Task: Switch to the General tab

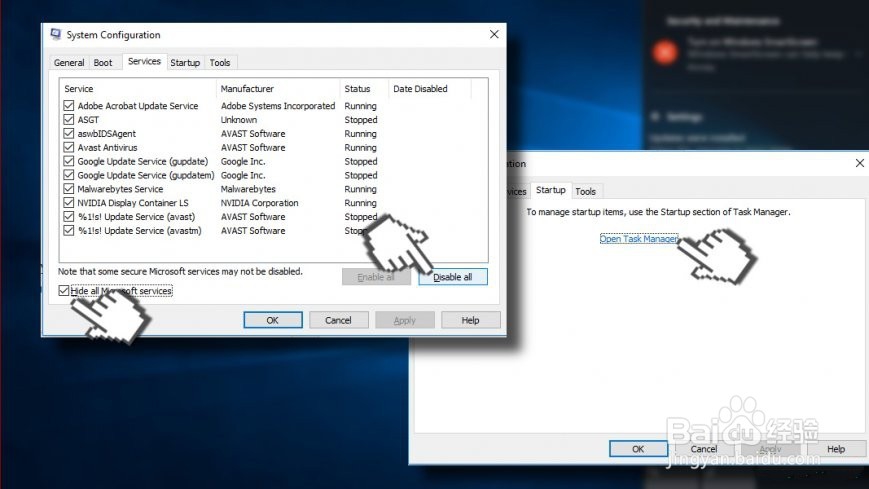Action: [x=69, y=63]
